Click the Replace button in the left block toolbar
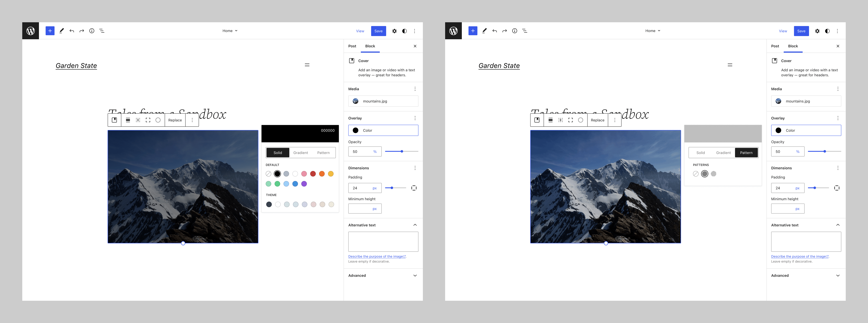Viewport: 868px width, 323px height. point(175,120)
